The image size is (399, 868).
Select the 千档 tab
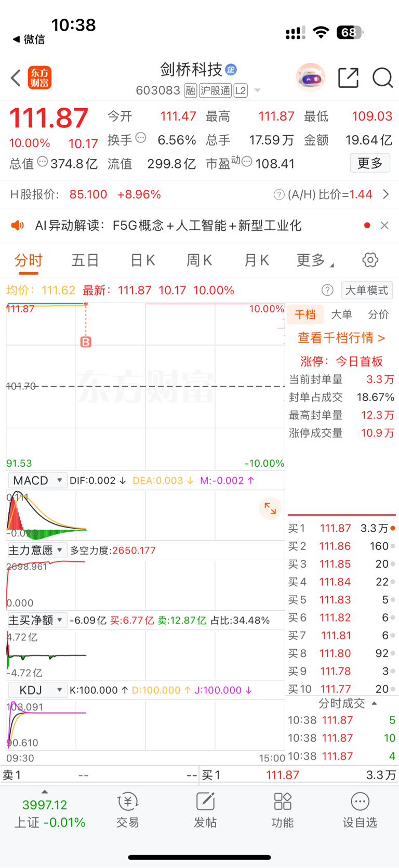click(x=305, y=314)
